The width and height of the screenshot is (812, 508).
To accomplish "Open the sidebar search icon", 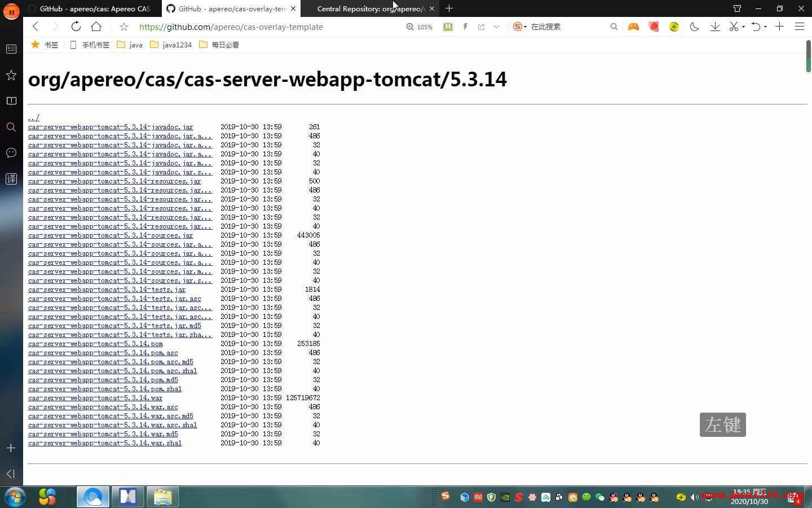I will point(11,127).
